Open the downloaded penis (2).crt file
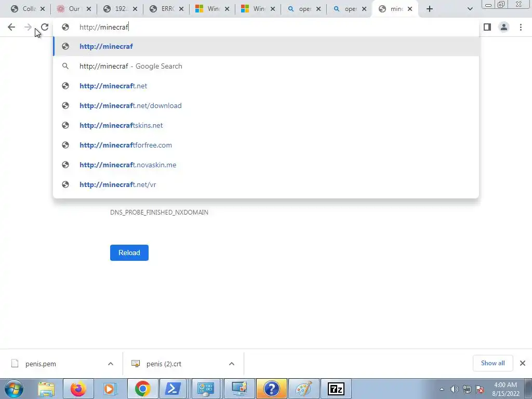This screenshot has width=532, height=399. pyautogui.click(x=157, y=364)
